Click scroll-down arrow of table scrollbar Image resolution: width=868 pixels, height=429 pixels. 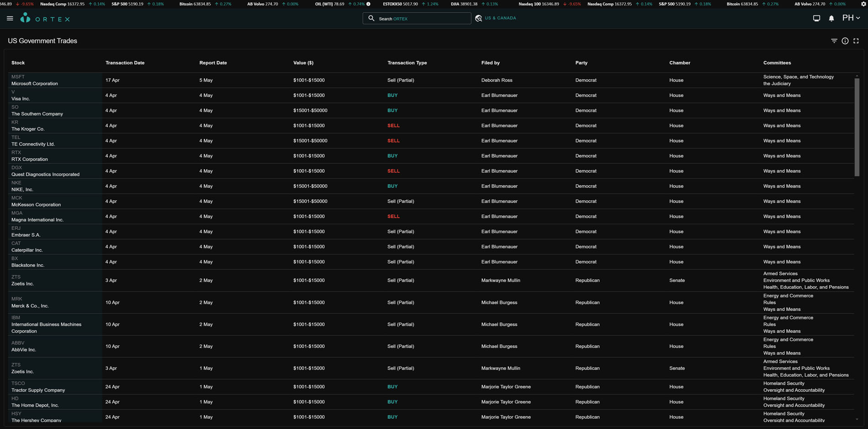tap(857, 419)
